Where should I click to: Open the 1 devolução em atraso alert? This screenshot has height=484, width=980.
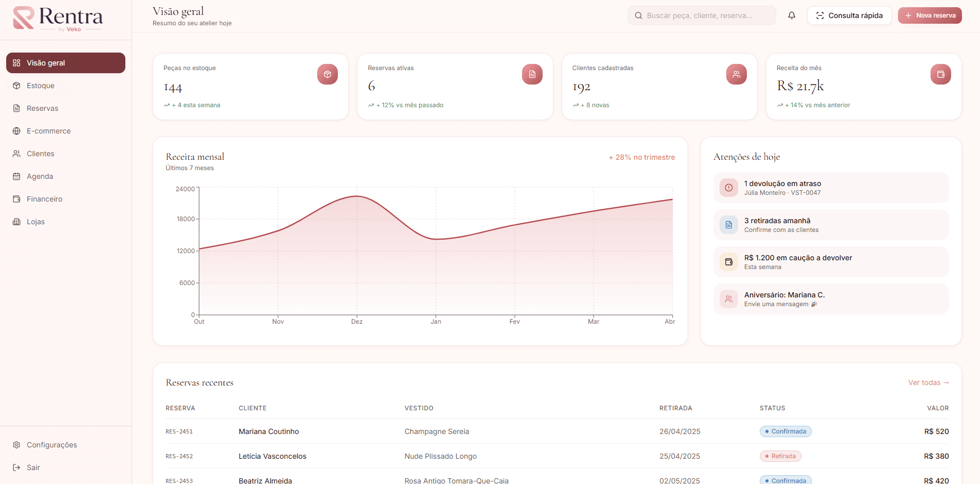pyautogui.click(x=831, y=188)
